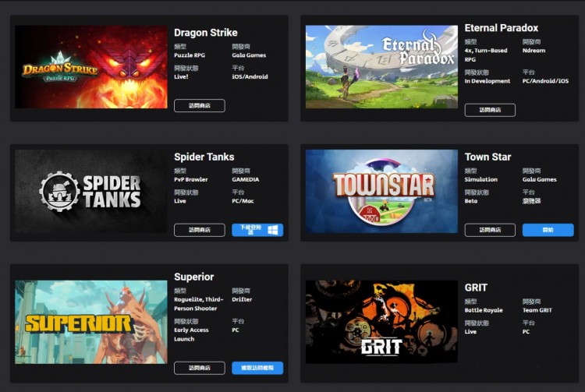The width and height of the screenshot is (585, 392).
Task: Open the Superior game artwork
Action: [x=91, y=323]
